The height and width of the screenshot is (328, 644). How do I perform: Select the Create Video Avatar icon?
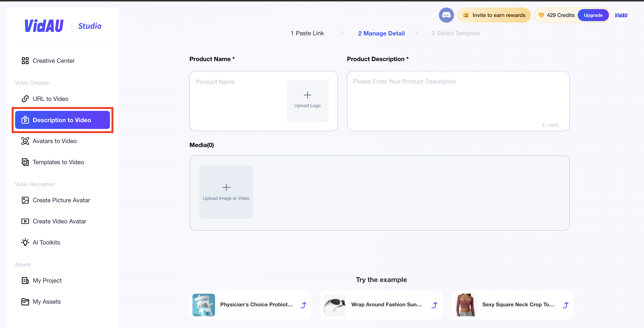25,221
